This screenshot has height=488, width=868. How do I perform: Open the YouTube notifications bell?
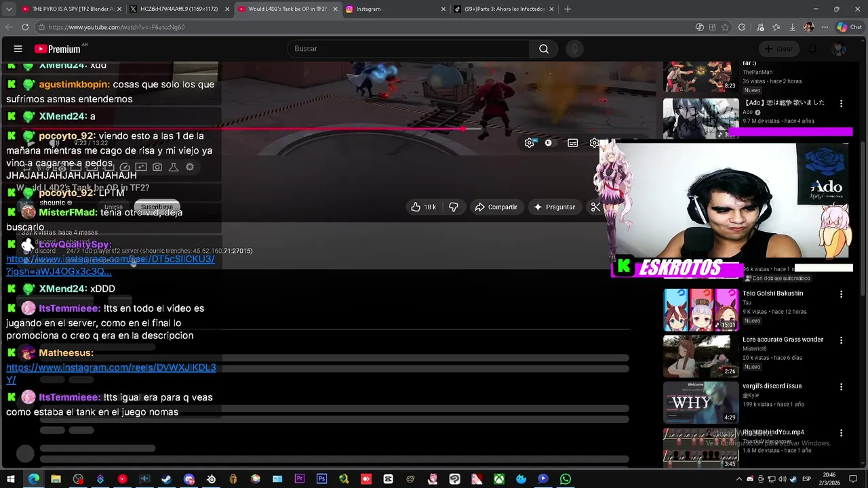pos(812,49)
